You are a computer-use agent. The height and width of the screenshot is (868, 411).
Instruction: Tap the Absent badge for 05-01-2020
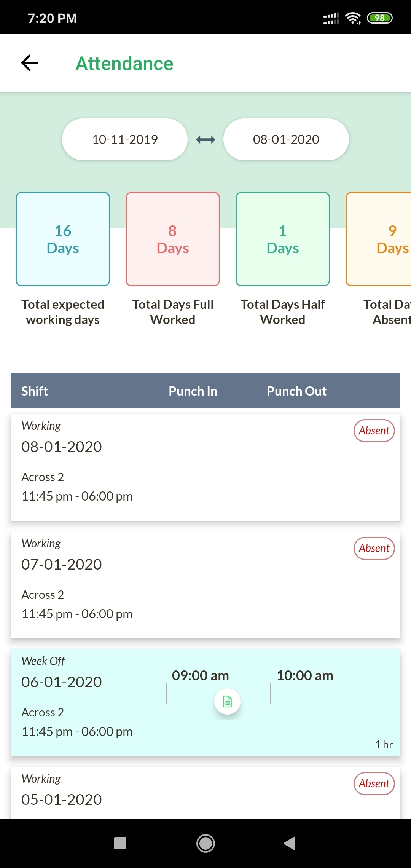coord(374,783)
